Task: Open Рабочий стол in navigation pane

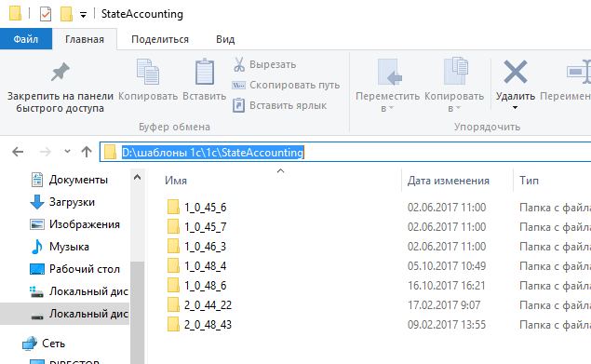Action: tap(75, 269)
